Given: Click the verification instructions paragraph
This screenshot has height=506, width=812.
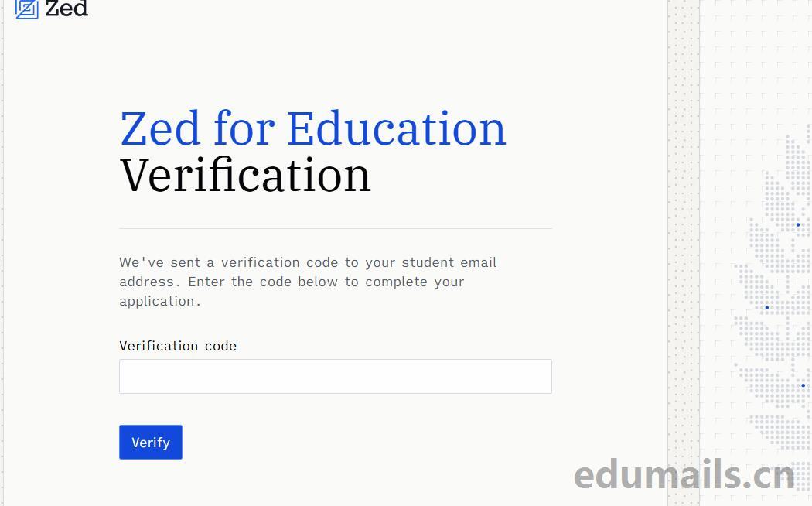Looking at the screenshot, I should pos(308,282).
